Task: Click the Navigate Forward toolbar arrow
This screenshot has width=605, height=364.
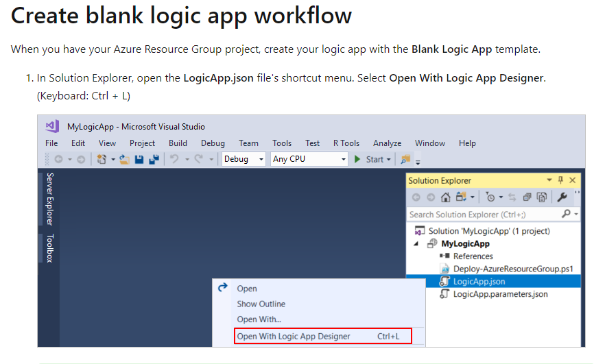Action: point(81,159)
